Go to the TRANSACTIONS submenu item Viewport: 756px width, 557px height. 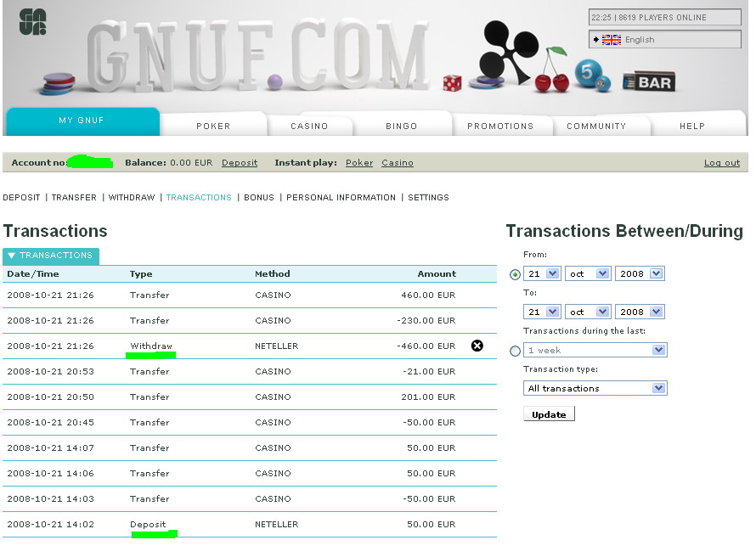point(199,198)
